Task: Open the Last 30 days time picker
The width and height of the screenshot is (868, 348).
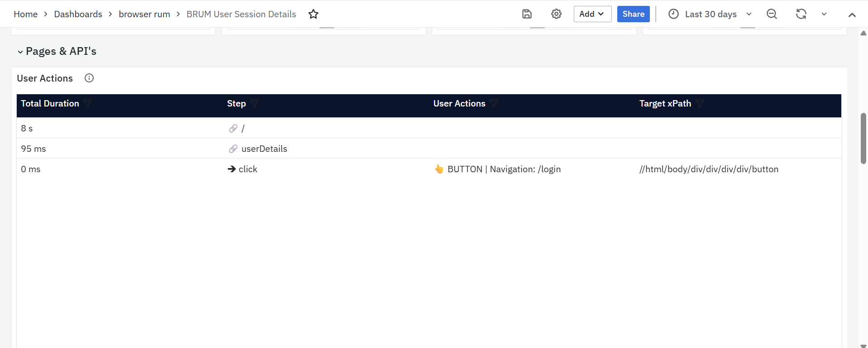Action: pyautogui.click(x=710, y=14)
